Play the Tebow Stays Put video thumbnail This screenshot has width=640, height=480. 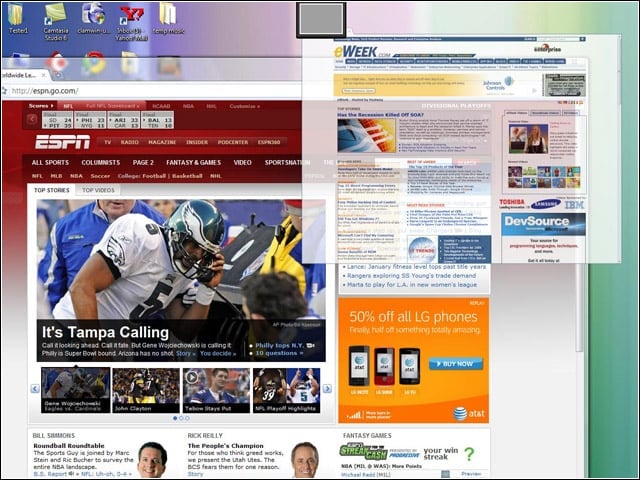click(216, 390)
